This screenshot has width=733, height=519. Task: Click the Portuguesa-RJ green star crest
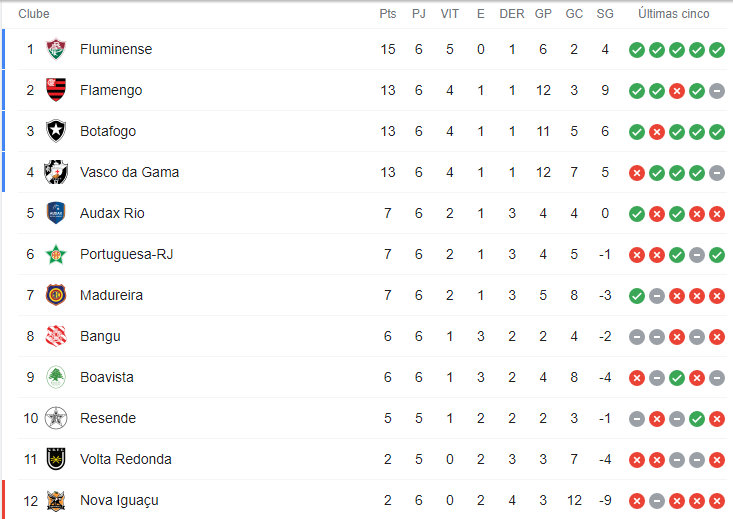tap(56, 254)
